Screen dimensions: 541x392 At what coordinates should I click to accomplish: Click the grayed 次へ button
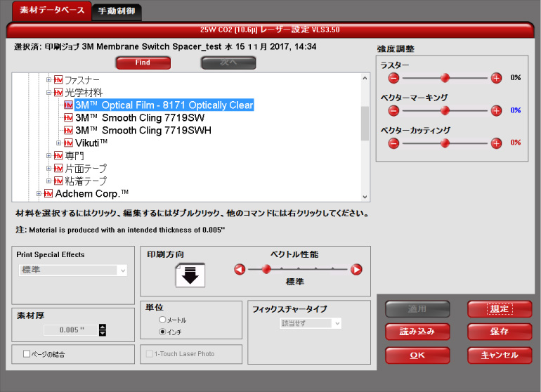(228, 63)
